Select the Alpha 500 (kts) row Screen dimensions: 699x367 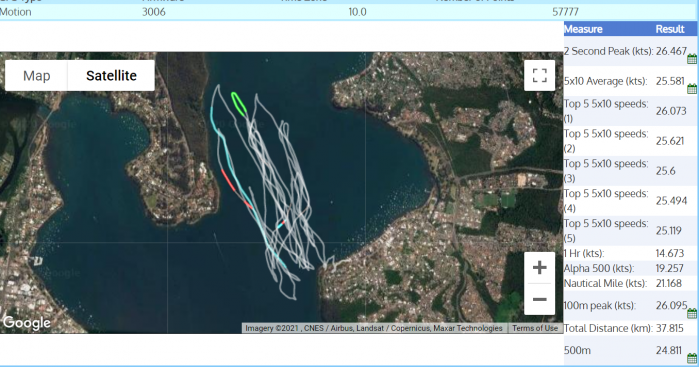pos(630,268)
